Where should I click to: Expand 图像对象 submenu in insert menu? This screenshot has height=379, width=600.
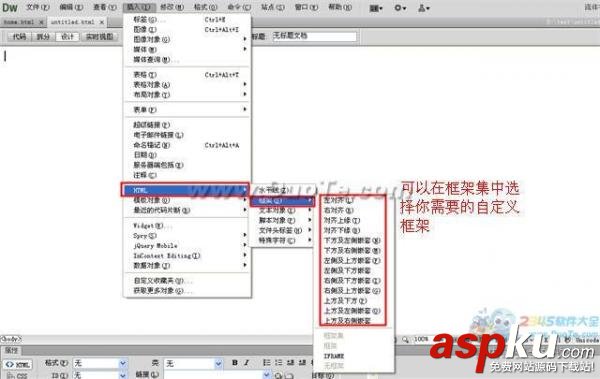tap(187, 39)
